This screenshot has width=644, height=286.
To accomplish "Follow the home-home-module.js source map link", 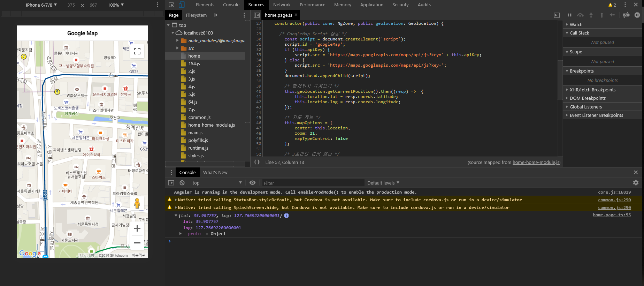I will pos(536,162).
